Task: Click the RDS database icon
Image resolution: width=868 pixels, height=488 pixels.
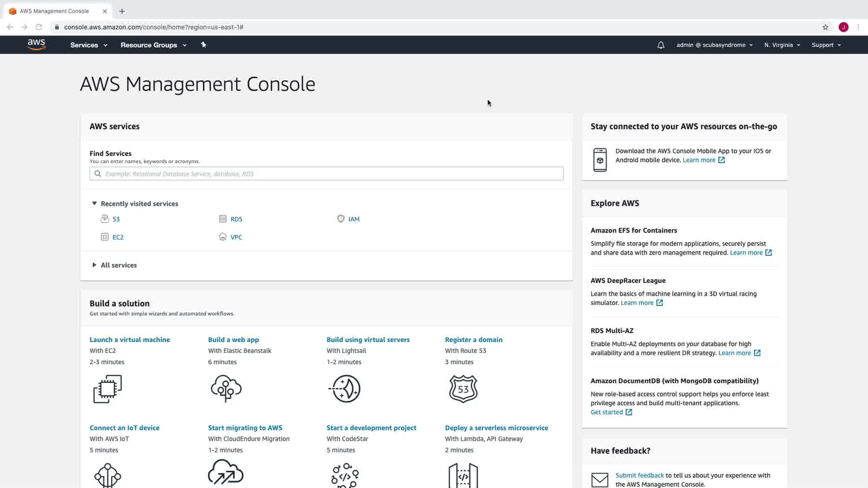Action: click(223, 219)
